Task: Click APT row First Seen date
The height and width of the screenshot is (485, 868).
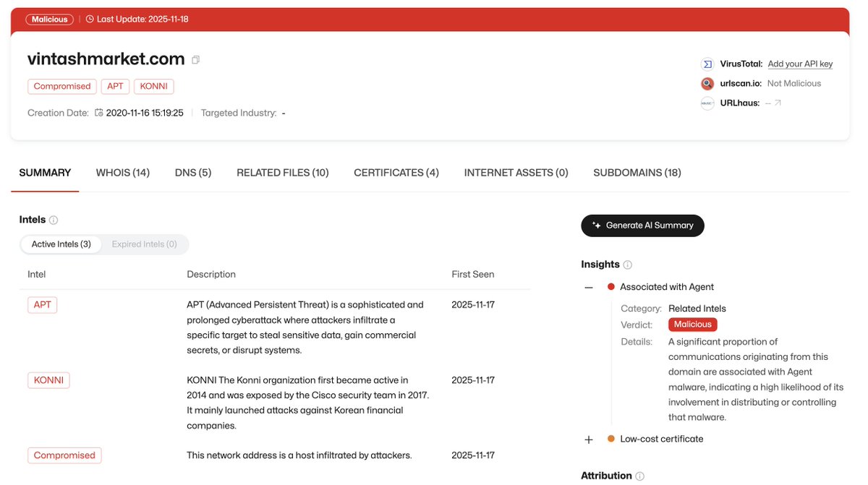Action: [x=473, y=305]
